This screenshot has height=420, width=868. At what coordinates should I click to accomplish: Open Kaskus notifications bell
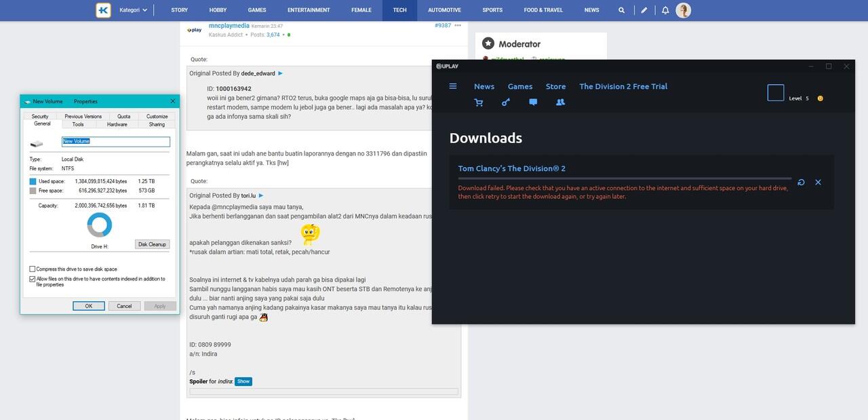click(x=665, y=10)
